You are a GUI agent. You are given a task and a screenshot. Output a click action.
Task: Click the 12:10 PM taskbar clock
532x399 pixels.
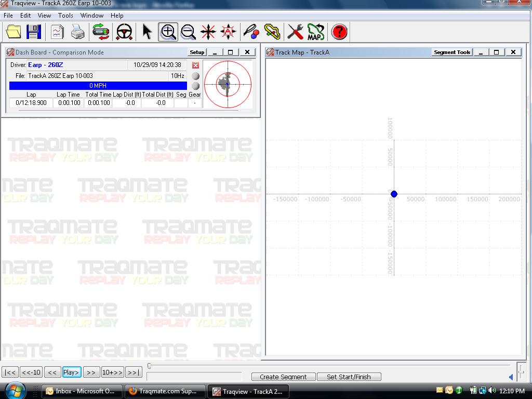pos(512,391)
